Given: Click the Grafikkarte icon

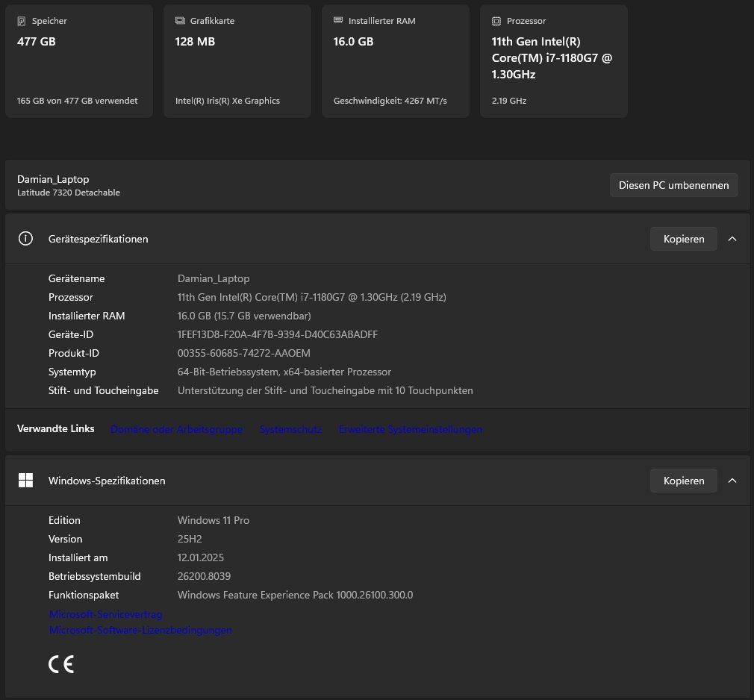Looking at the screenshot, I should click(x=180, y=21).
